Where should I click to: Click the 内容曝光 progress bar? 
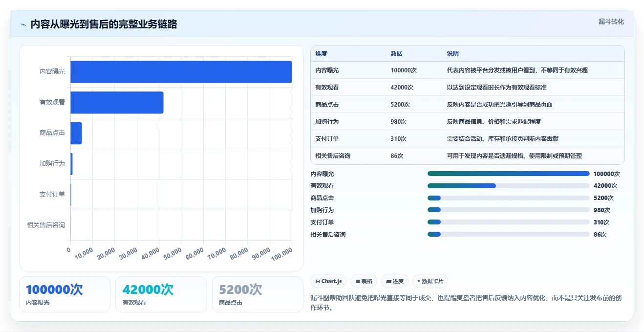(x=509, y=174)
